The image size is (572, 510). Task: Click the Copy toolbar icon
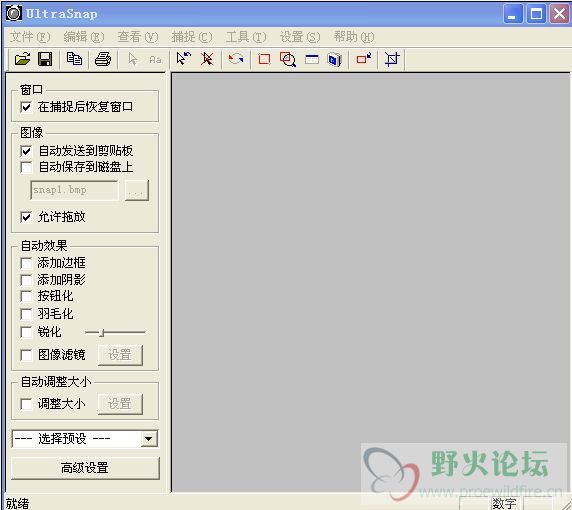tap(74, 59)
